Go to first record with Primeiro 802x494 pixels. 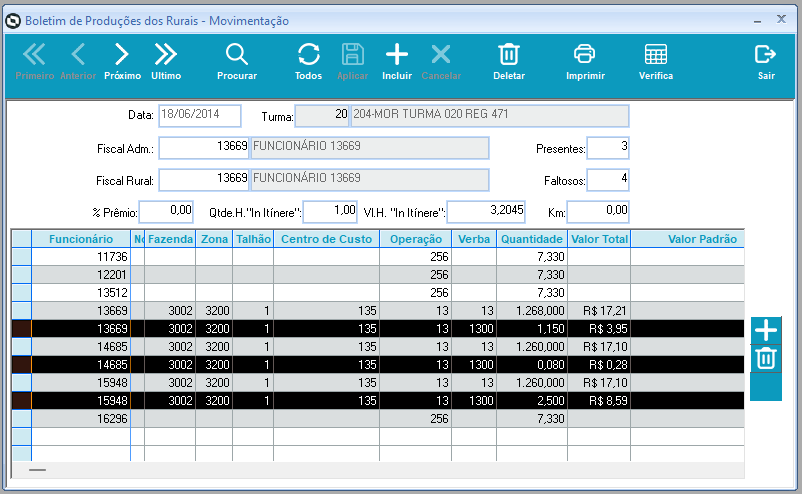[x=34, y=61]
